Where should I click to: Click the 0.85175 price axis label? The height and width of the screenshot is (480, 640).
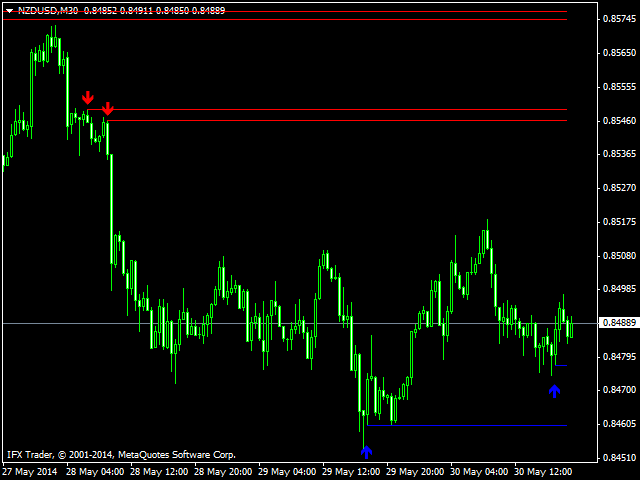click(x=619, y=222)
